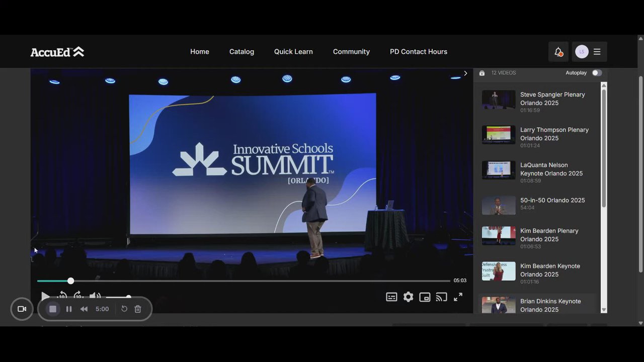Viewport: 644px width, 362px height.
Task: Click the Larry Thompson Plenary thumbnail
Action: pos(499,135)
